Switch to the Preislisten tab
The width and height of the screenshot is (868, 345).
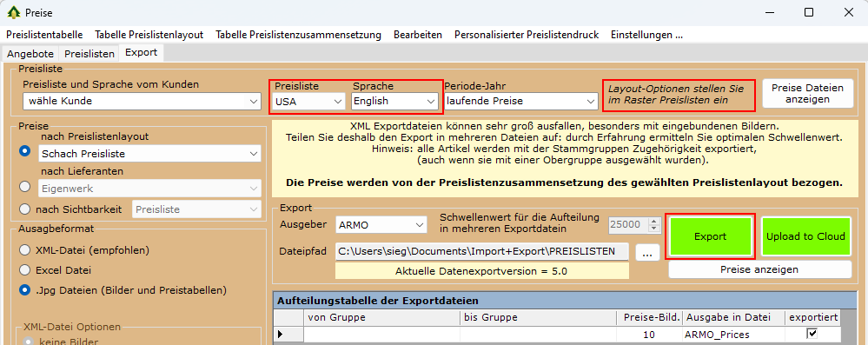(x=89, y=54)
